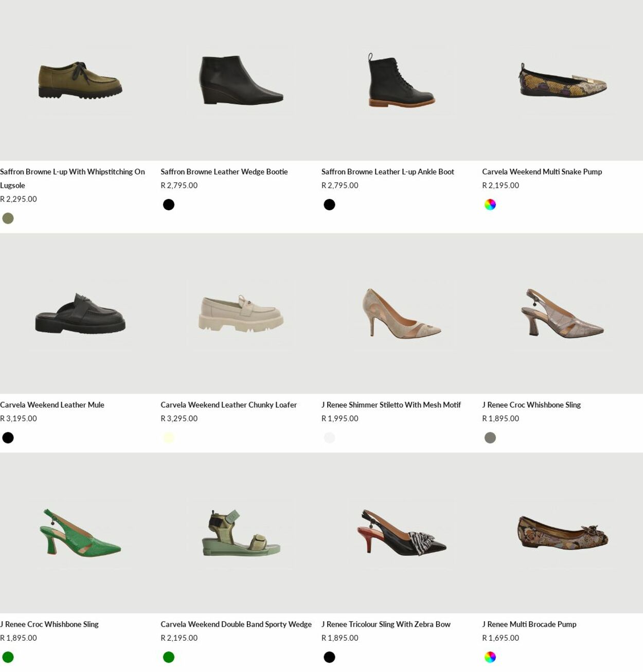Select multicolour swatch under Multi Snake Pump
643x672 pixels.
490,205
